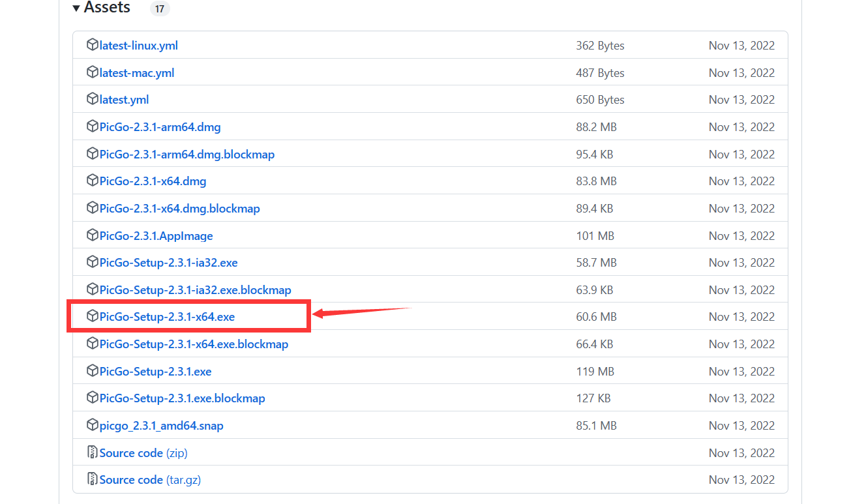This screenshot has height=504, width=866.
Task: Click the Assets count badge showing 17
Action: pos(160,8)
